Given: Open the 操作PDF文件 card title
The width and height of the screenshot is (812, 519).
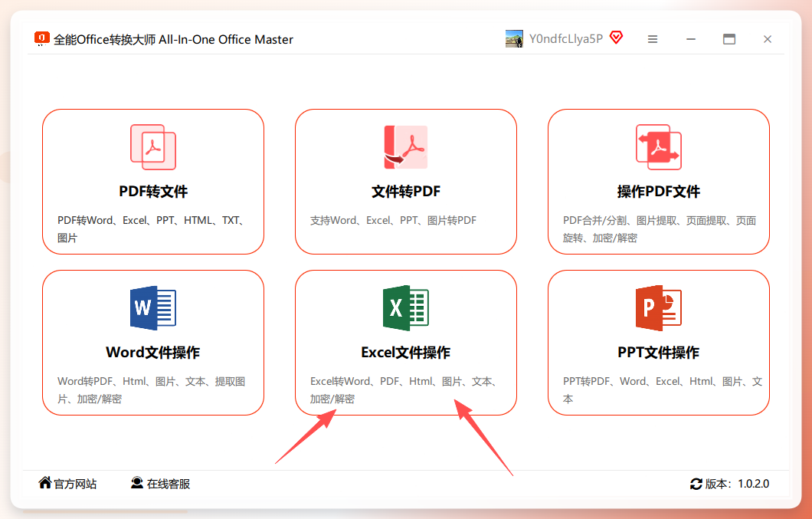Looking at the screenshot, I should click(x=659, y=192).
